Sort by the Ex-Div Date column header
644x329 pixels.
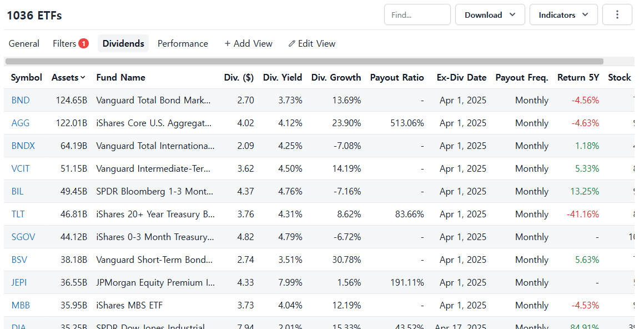[x=462, y=77]
